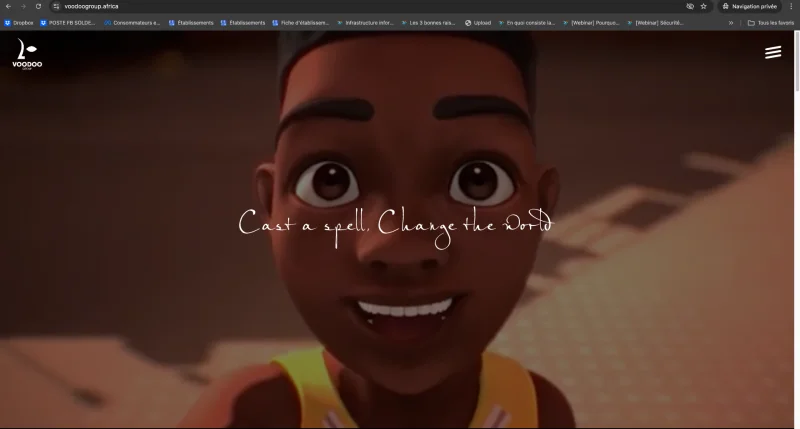This screenshot has width=800, height=429.
Task: Click the browser forward arrow
Action: coord(23,6)
